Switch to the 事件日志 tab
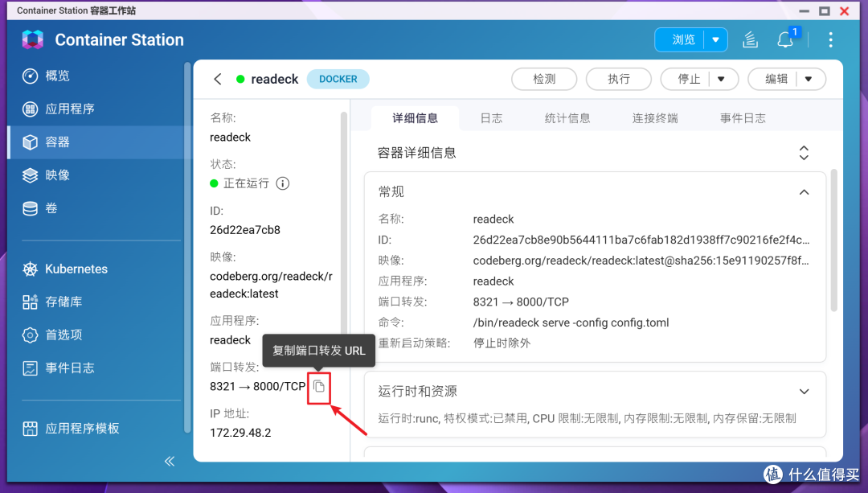Viewport: 868px width, 493px height. tap(743, 118)
